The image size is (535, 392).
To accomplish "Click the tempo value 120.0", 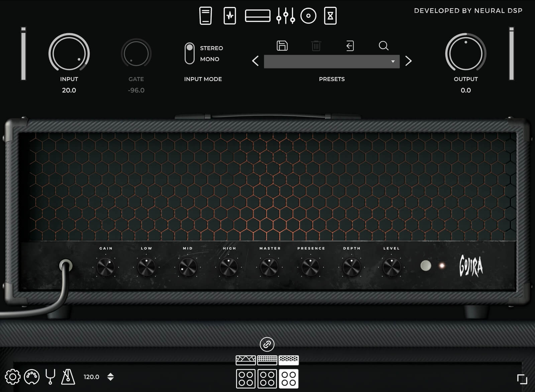I will click(x=91, y=377).
